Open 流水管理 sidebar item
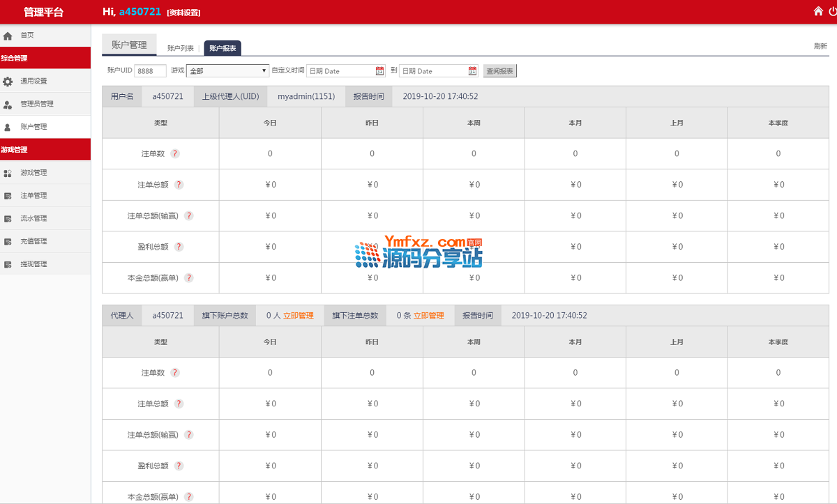 (x=33, y=219)
